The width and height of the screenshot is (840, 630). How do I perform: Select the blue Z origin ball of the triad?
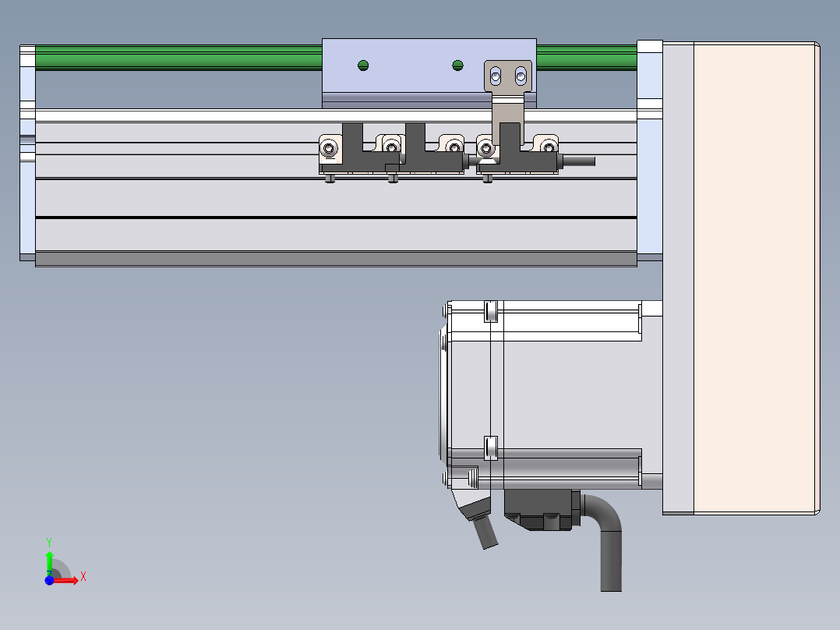click(x=49, y=581)
